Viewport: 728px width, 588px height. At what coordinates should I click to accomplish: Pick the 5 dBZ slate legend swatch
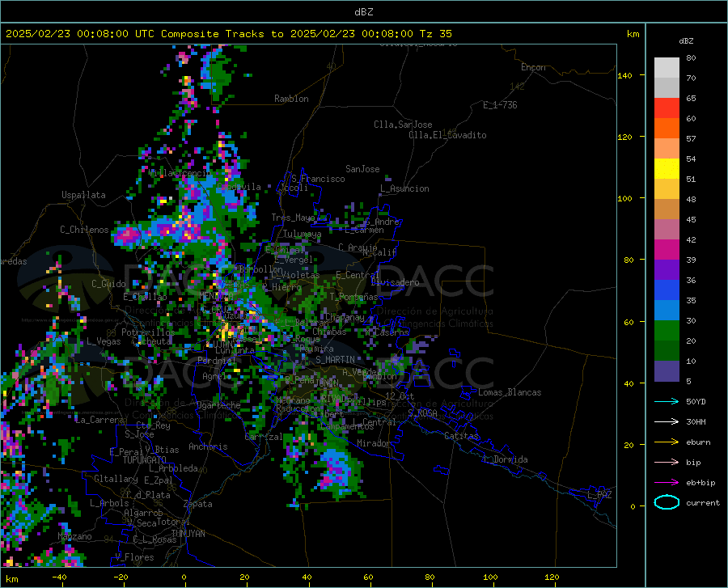pyautogui.click(x=667, y=370)
